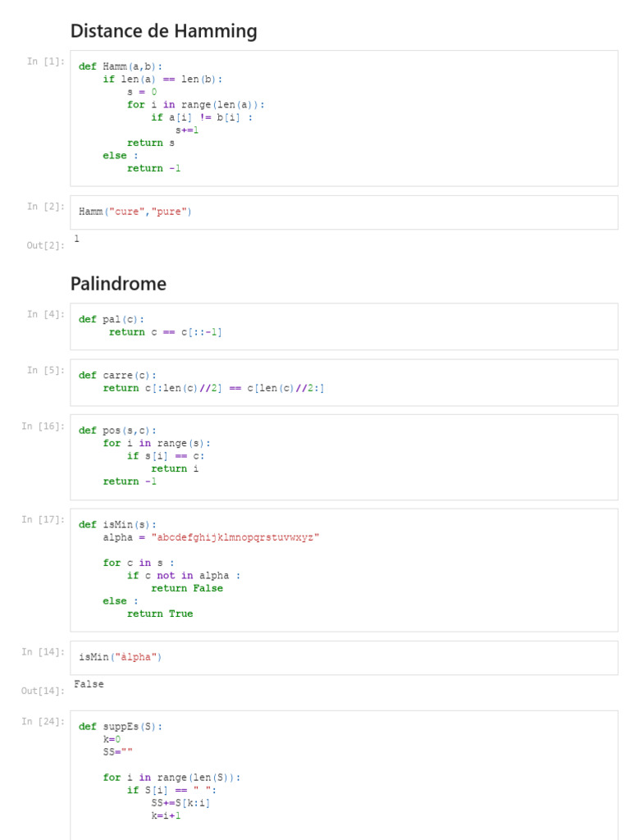Click the In [5] prompt label

pos(45,370)
